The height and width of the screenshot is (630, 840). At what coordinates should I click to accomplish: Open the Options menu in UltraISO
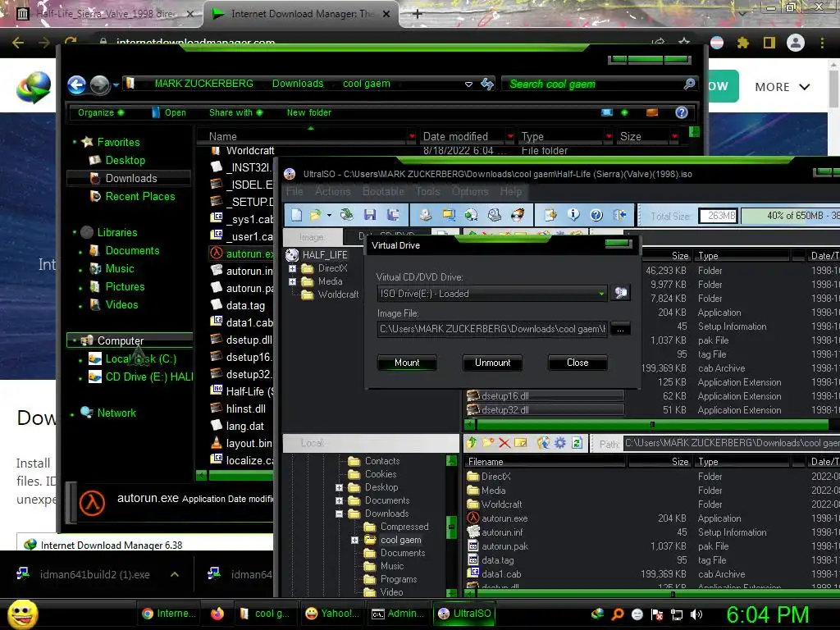(470, 191)
